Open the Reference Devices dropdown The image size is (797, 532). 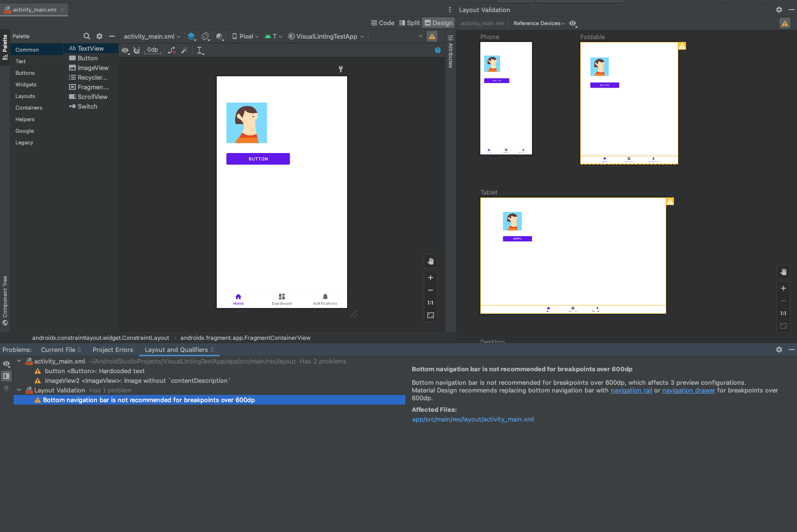coord(538,23)
